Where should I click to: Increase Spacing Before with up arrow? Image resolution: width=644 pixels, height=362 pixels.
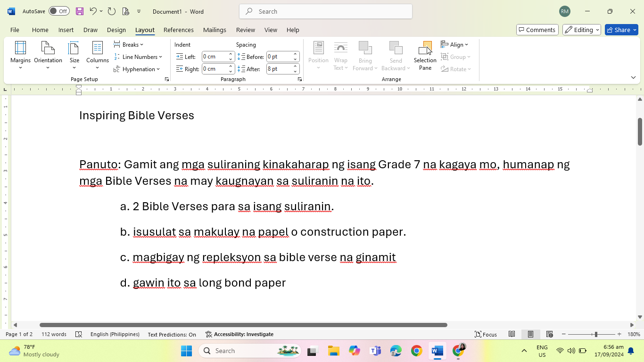coord(296,54)
